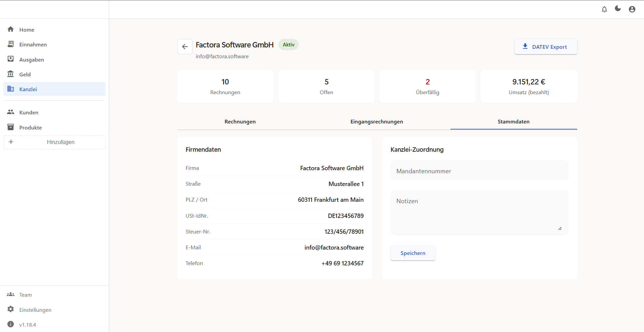Click the Aktiv status badge
Image resolution: width=644 pixels, height=332 pixels.
click(x=289, y=45)
